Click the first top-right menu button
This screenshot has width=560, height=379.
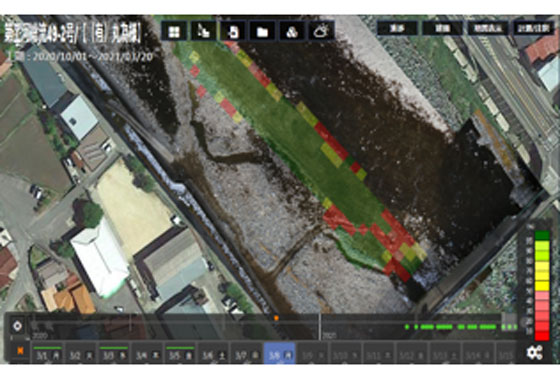pyautogui.click(x=397, y=28)
